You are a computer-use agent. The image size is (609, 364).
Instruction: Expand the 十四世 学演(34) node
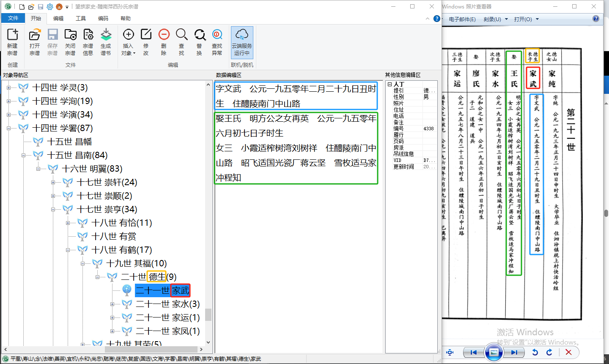pyautogui.click(x=8, y=115)
